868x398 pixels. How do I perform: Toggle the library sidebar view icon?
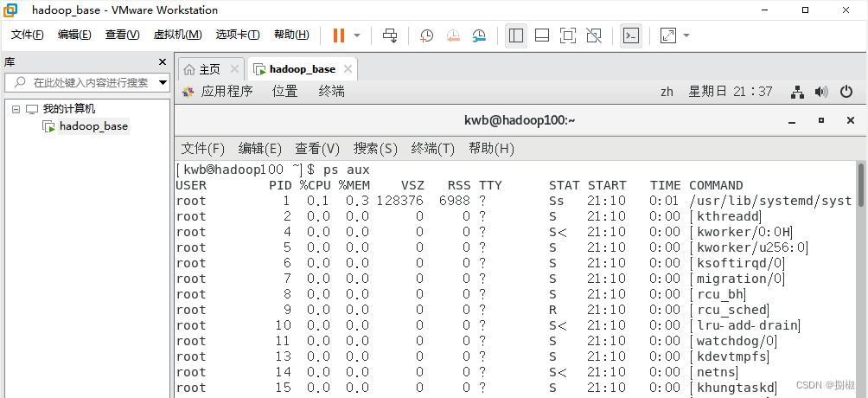(516, 35)
